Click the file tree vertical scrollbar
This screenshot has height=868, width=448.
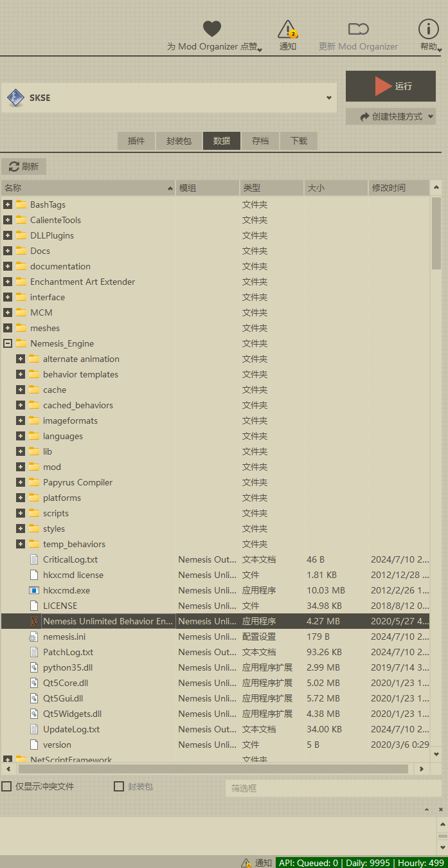pos(436,233)
